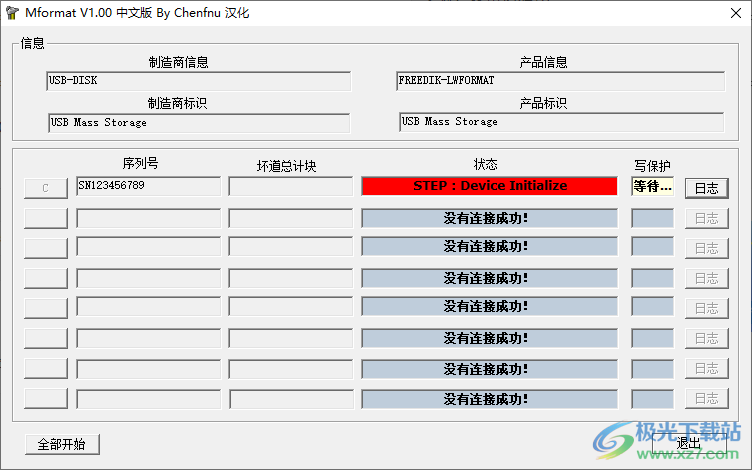
Task: Click the drive C button in the first row
Action: (46, 188)
